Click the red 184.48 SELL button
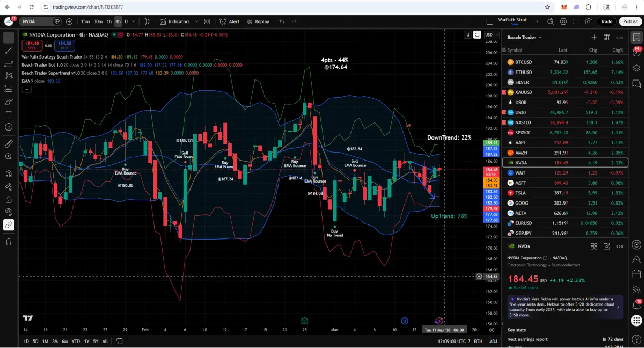644x348 pixels. point(32,45)
